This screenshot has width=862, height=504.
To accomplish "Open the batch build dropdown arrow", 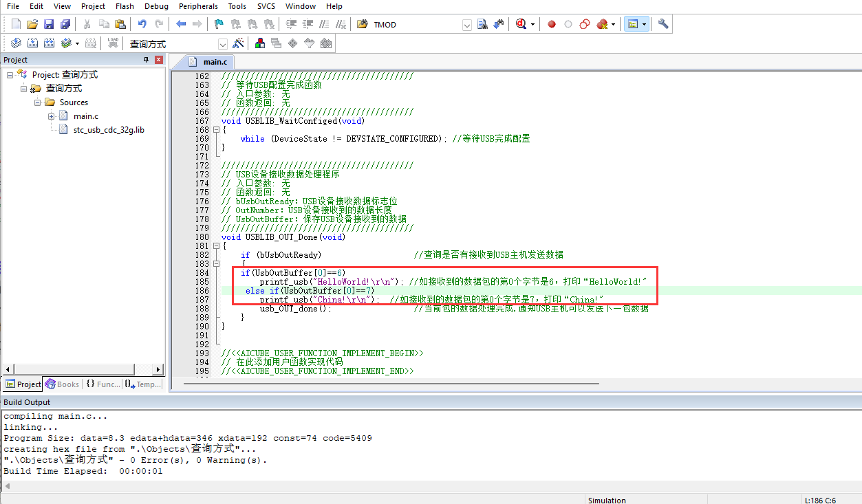I will tap(77, 44).
